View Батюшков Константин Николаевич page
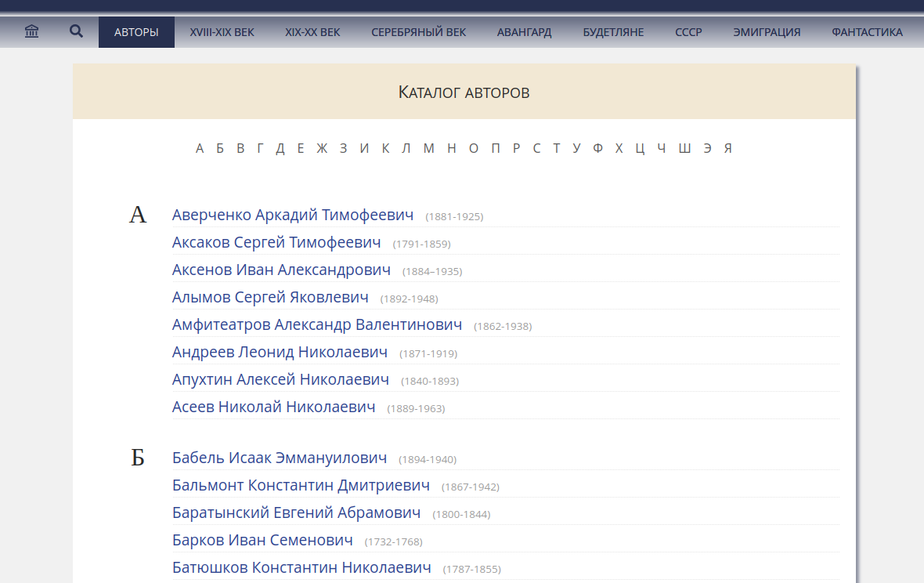 click(x=301, y=568)
